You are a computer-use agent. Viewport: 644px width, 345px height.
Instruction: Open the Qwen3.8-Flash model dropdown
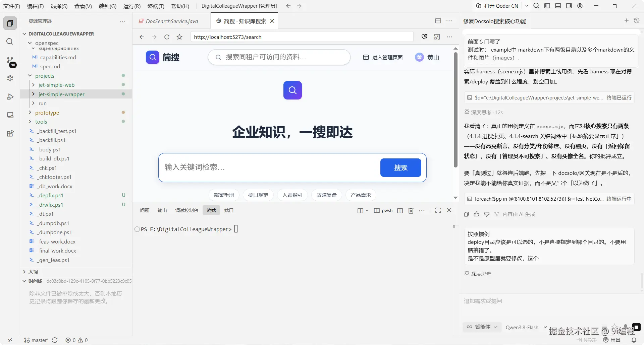point(526,327)
